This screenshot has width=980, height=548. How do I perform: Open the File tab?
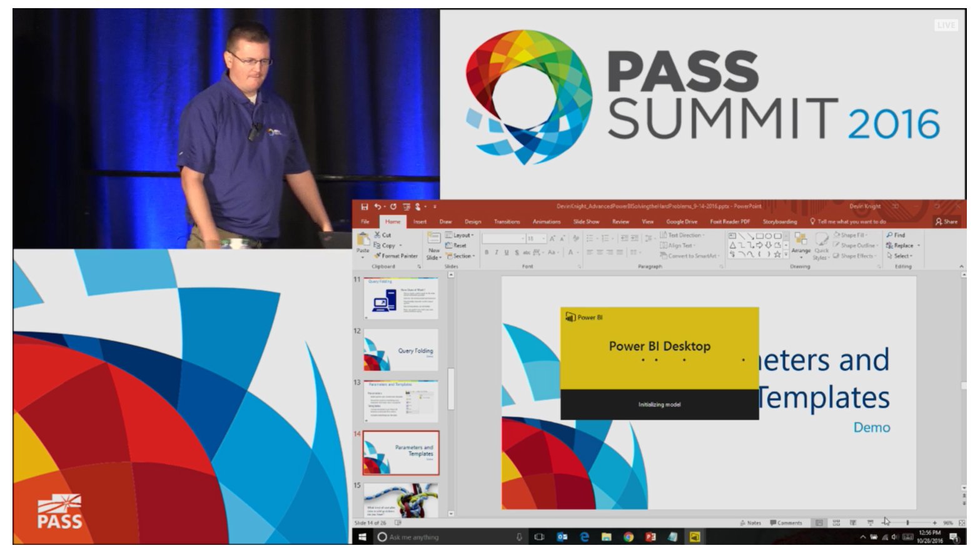(365, 221)
